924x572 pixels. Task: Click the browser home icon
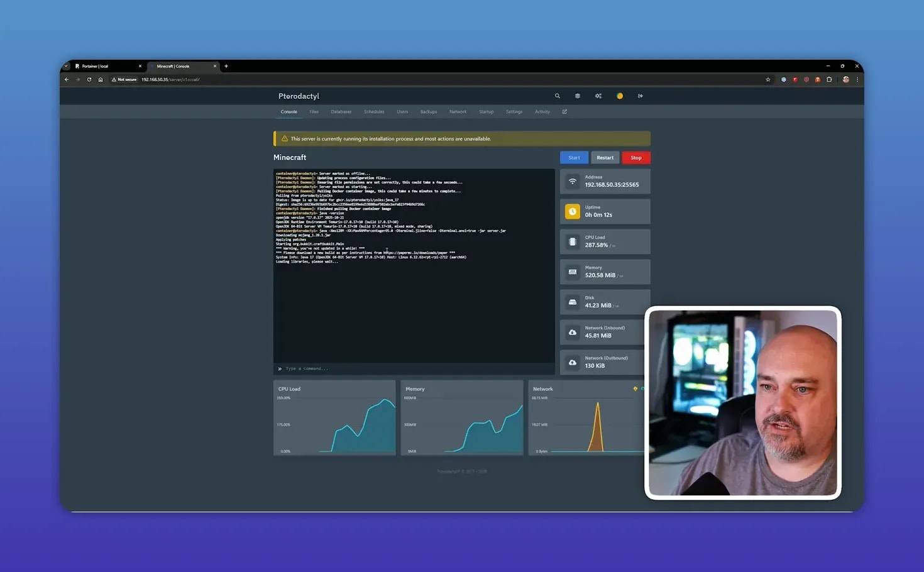point(101,80)
